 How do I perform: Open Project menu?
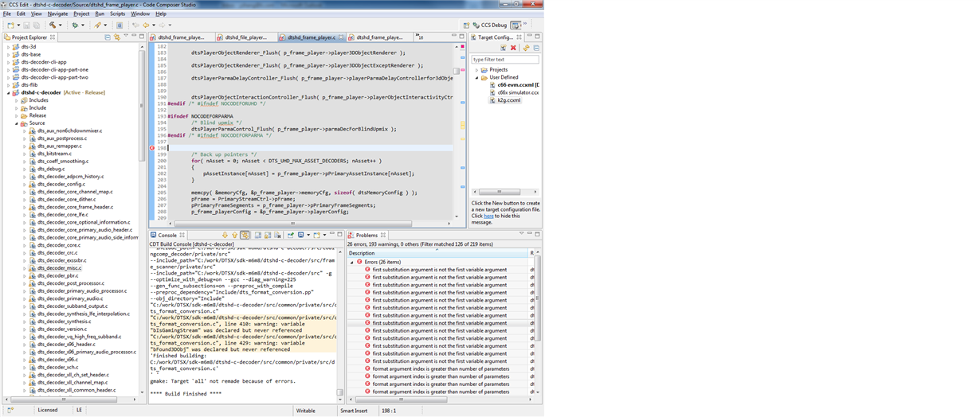(x=81, y=14)
